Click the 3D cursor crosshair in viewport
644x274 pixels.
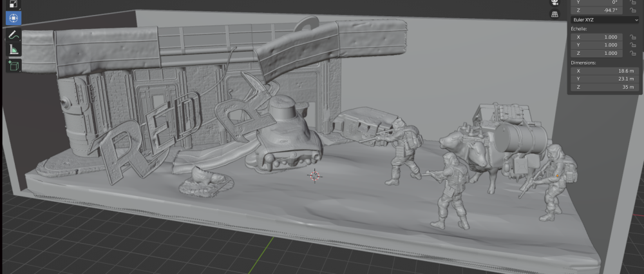(315, 175)
